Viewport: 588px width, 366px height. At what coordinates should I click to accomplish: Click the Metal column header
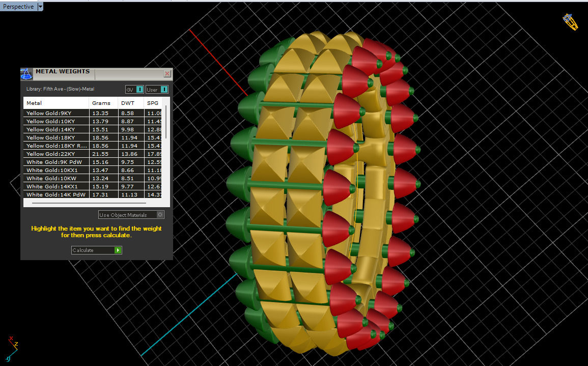(56, 103)
